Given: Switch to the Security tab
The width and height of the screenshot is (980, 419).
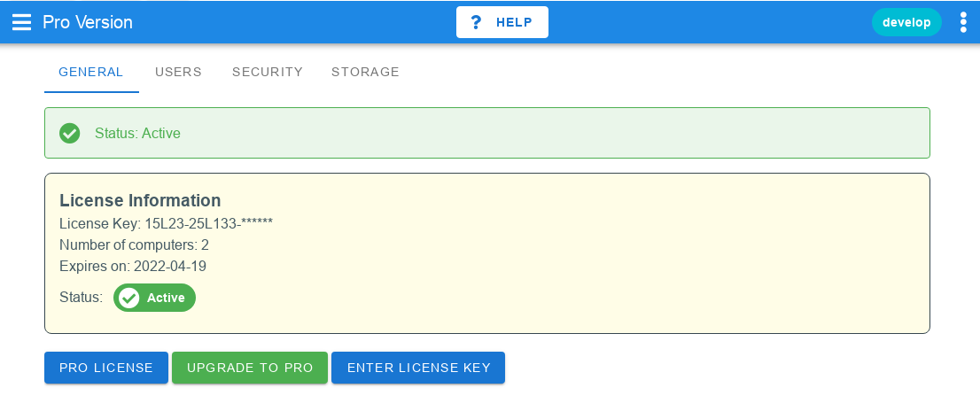Looking at the screenshot, I should point(268,72).
